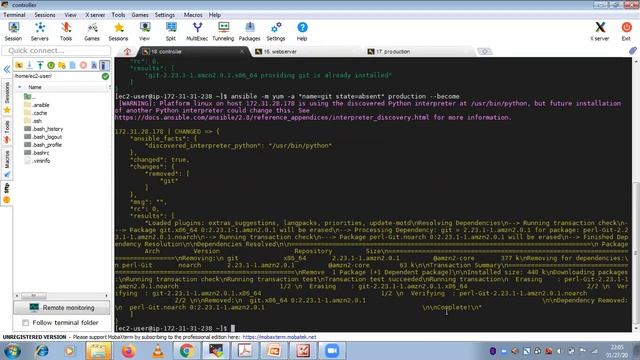Open Firefox from the taskbar
Viewport: 640px width, 360px height.
pos(128,351)
